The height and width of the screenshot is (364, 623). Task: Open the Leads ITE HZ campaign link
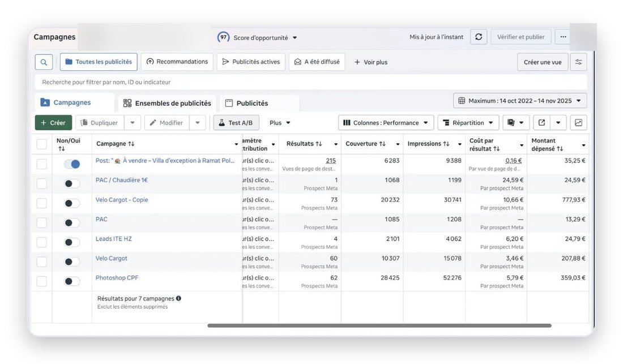click(114, 238)
